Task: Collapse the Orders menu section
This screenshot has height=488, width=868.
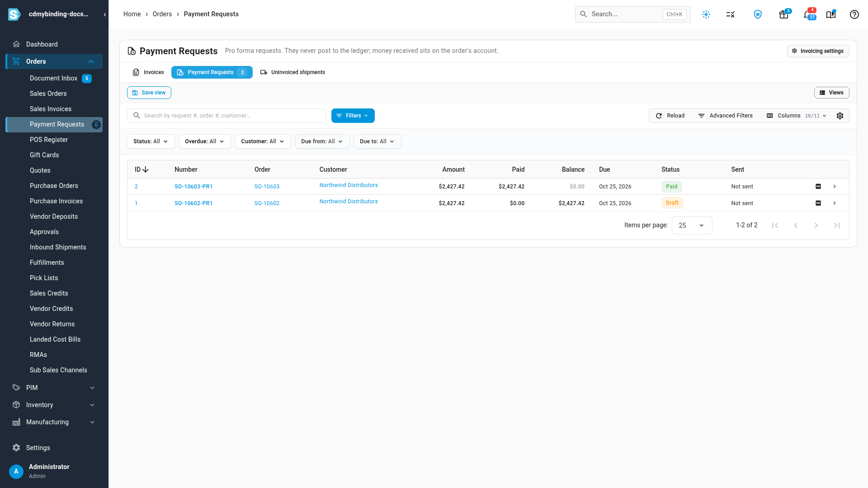Action: pyautogui.click(x=91, y=61)
